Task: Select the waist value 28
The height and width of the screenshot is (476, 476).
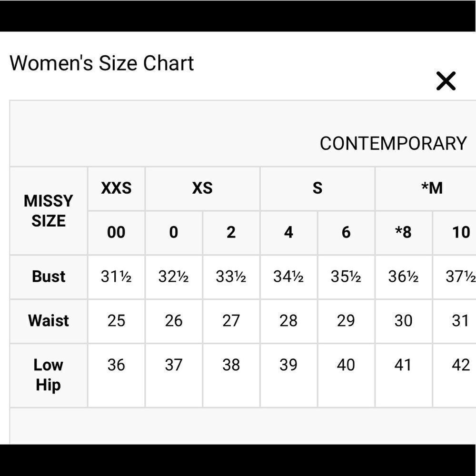Action: pyautogui.click(x=288, y=321)
